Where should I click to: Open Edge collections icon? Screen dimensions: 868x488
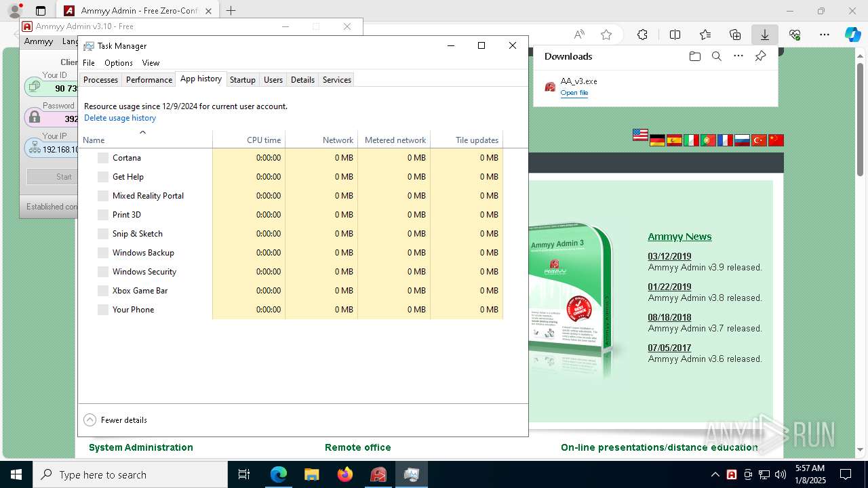pos(735,35)
